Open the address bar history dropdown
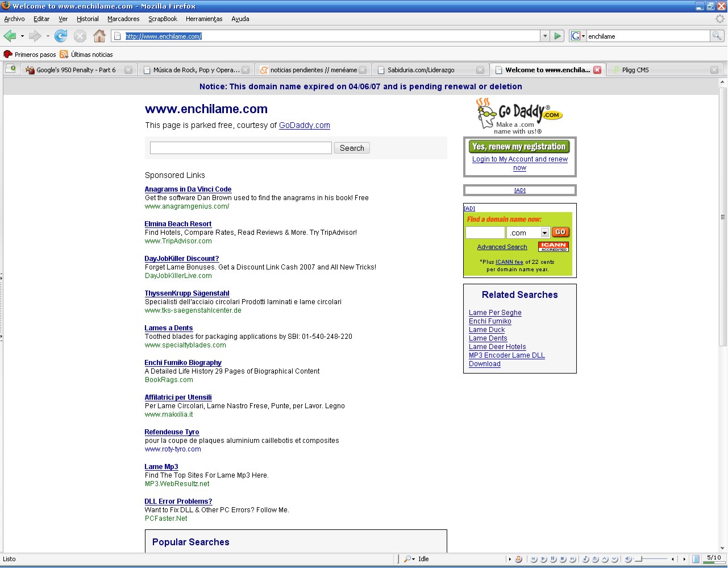The width and height of the screenshot is (728, 568). click(545, 36)
